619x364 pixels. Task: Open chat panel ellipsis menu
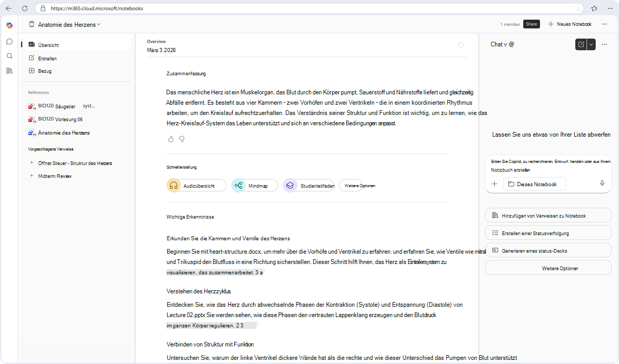pyautogui.click(x=605, y=44)
